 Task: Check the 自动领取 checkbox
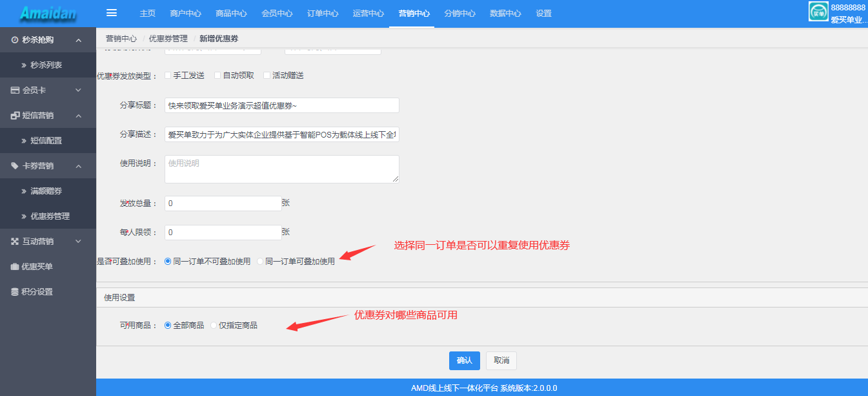tap(217, 76)
